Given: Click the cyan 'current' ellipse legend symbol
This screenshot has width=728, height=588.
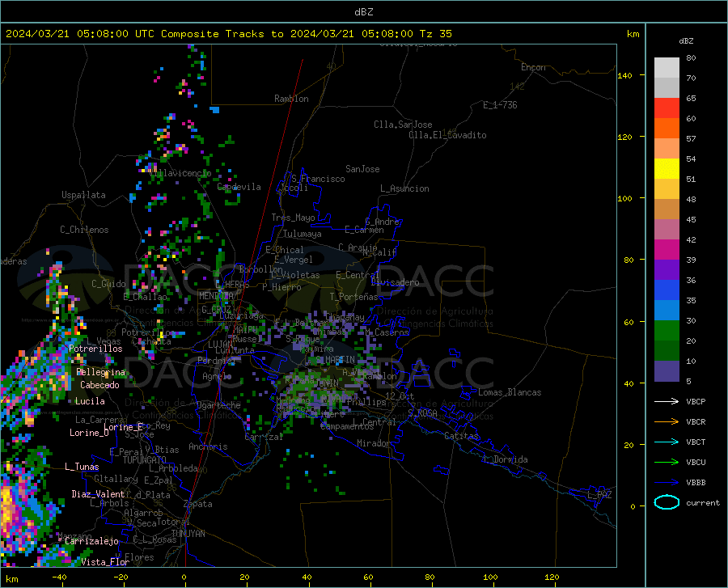Looking at the screenshot, I should click(667, 502).
